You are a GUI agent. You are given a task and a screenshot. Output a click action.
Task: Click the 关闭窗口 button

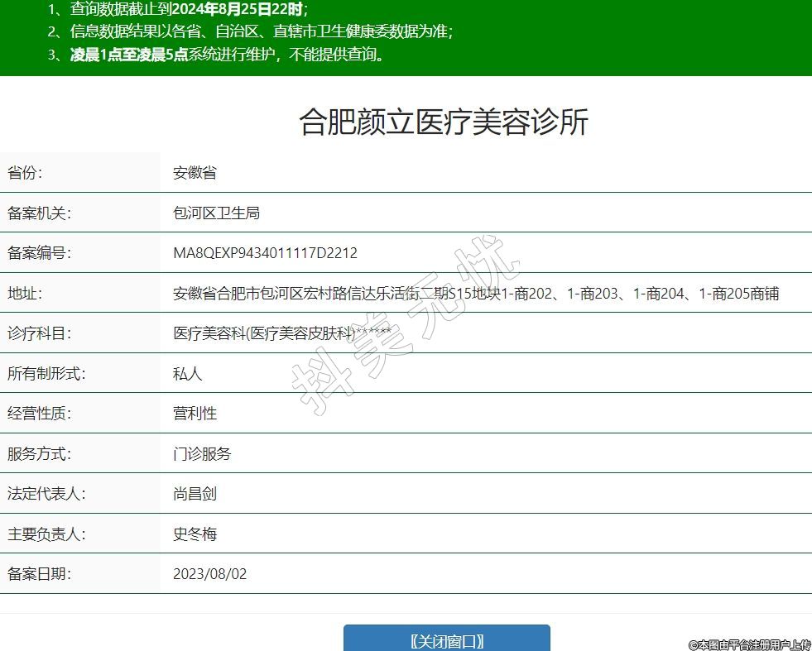click(447, 641)
